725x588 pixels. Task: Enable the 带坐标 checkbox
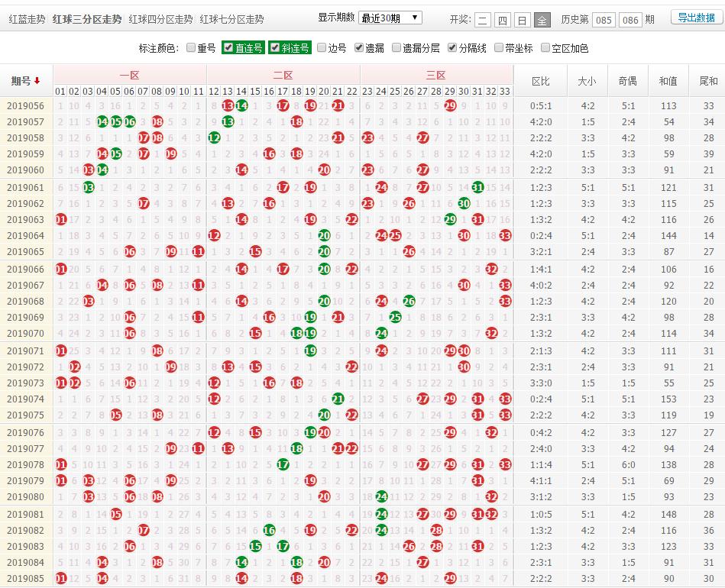pos(498,47)
